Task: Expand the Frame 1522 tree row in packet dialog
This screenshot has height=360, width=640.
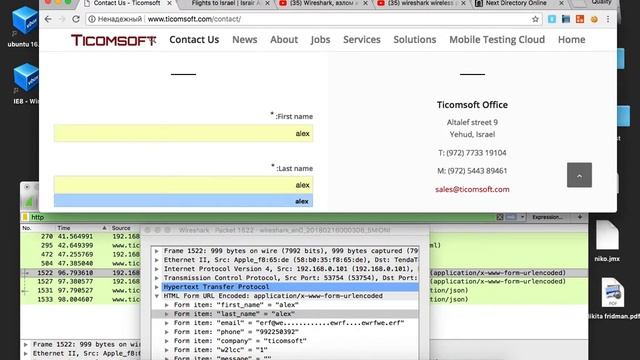Action: [x=157, y=251]
